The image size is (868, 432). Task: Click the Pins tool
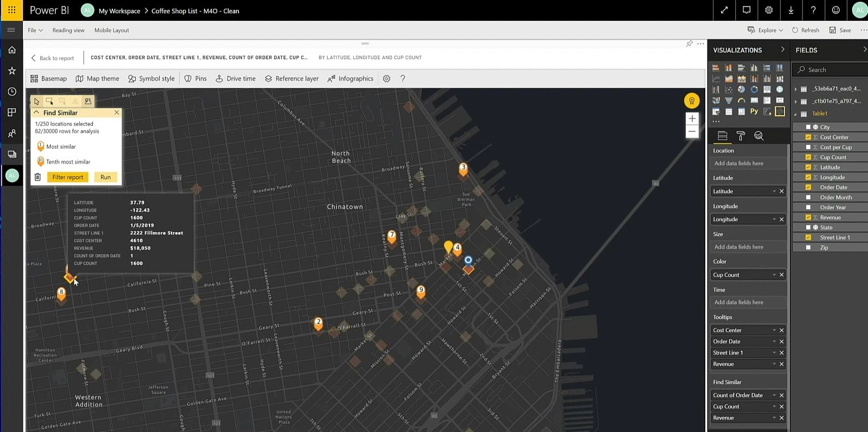195,79
